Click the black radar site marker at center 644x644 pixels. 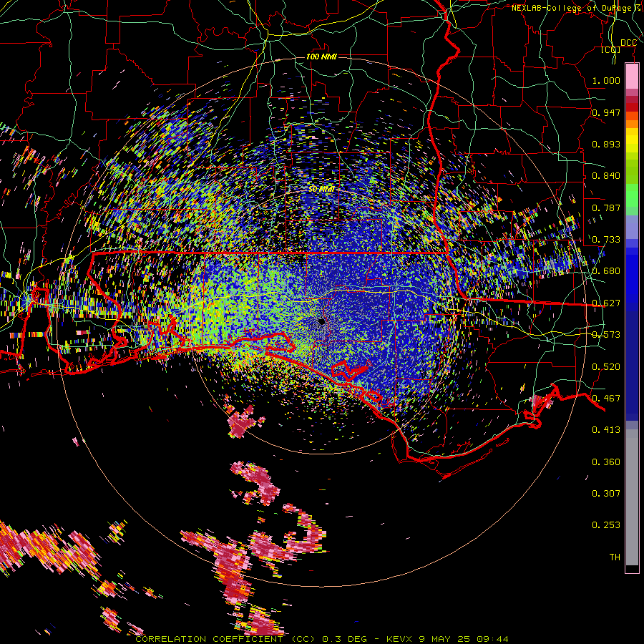coord(321,321)
